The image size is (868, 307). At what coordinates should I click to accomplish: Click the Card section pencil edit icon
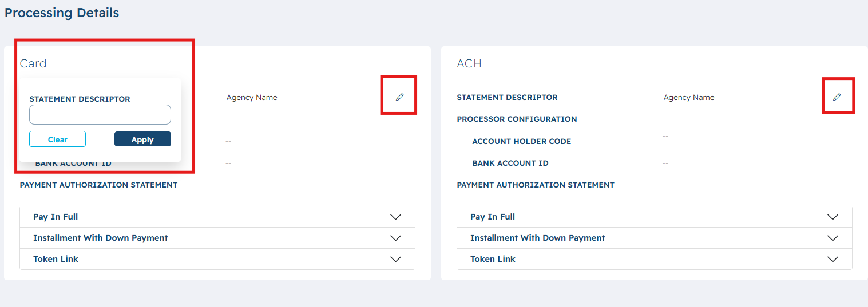pos(399,97)
